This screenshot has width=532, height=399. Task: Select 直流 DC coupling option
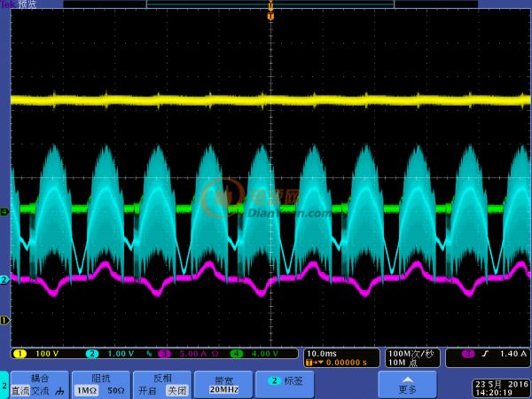tap(20, 391)
